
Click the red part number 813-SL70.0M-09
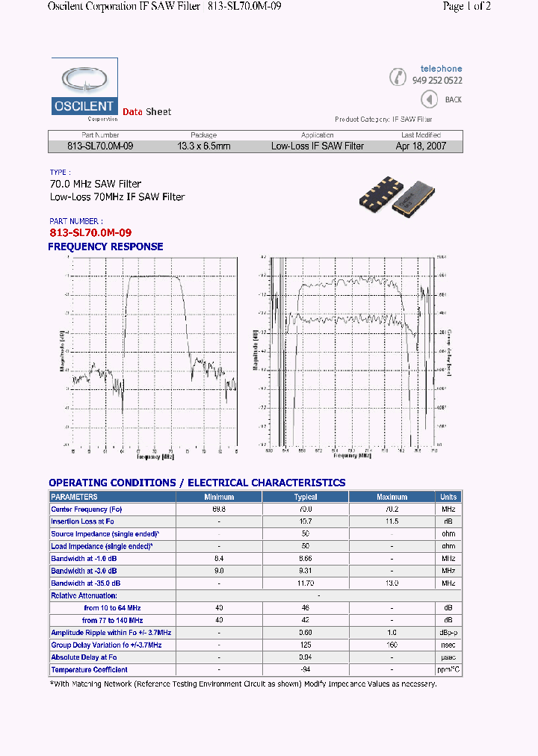(x=90, y=233)
